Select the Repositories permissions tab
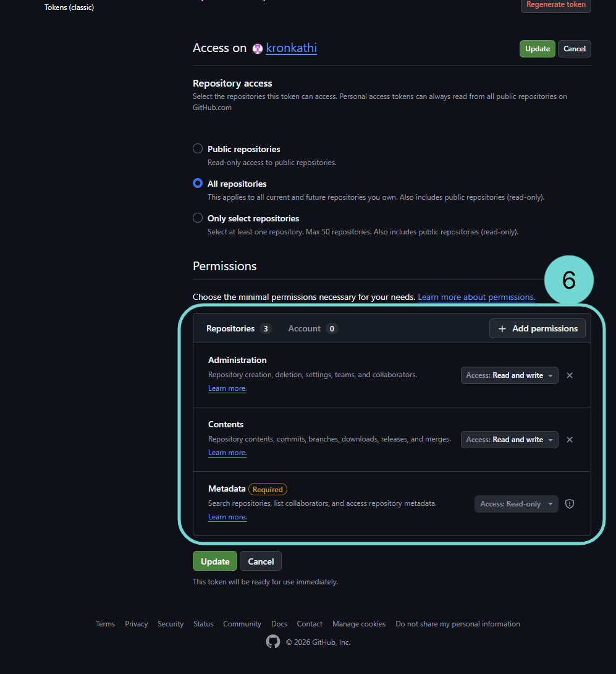 pos(231,328)
